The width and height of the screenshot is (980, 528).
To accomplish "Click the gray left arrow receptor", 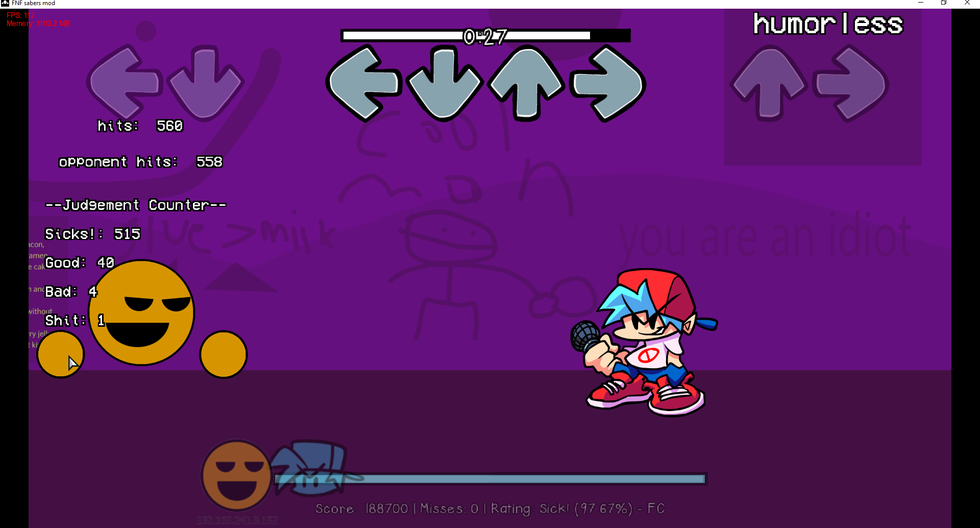I will (363, 83).
